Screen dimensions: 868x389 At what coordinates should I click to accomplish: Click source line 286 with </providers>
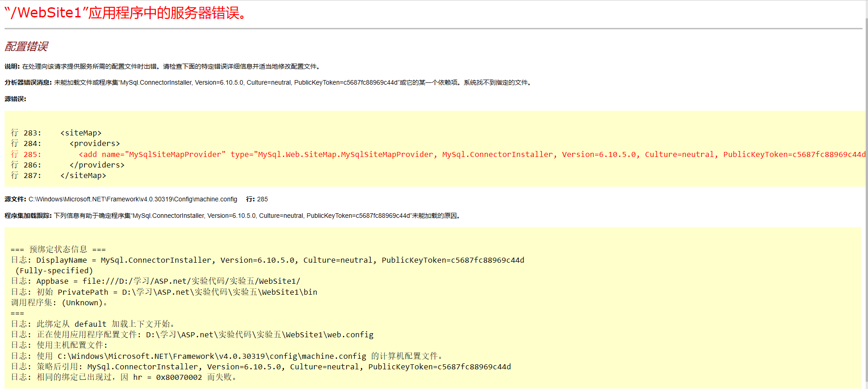tap(68, 165)
